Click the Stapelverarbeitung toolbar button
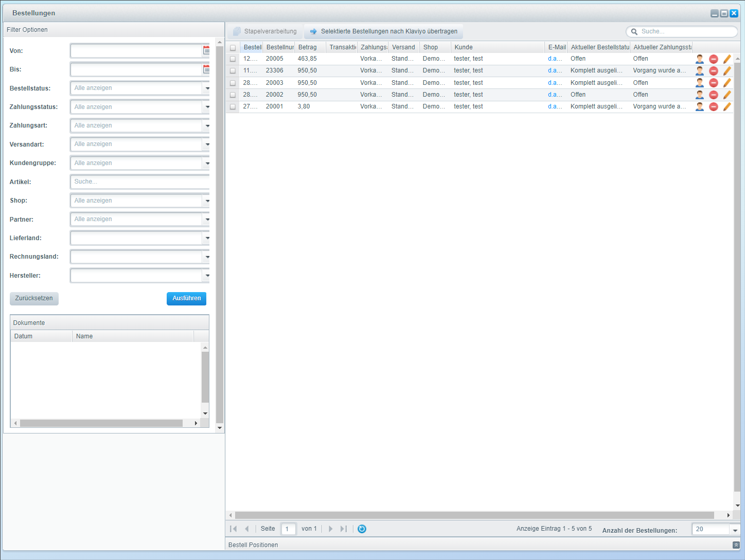This screenshot has width=745, height=560. point(265,31)
